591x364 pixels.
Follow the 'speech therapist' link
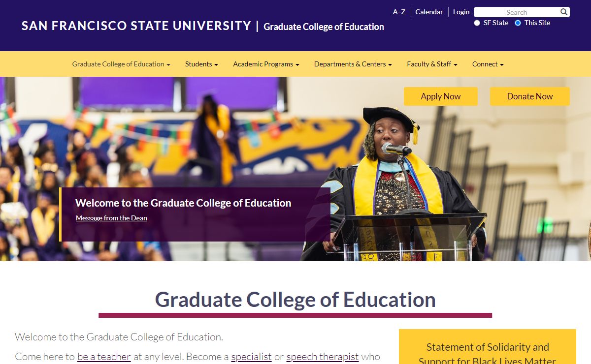tap(323, 357)
